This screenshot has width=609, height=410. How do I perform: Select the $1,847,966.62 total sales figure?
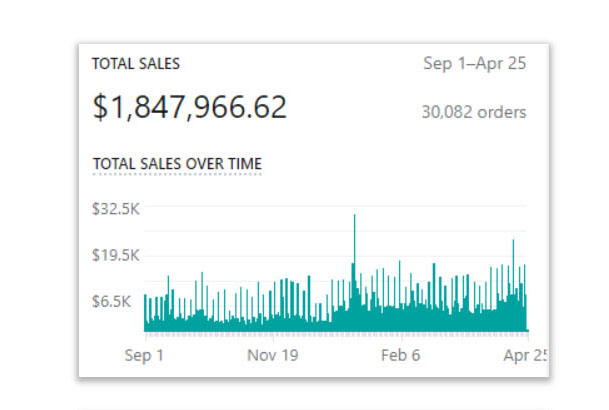click(x=190, y=107)
